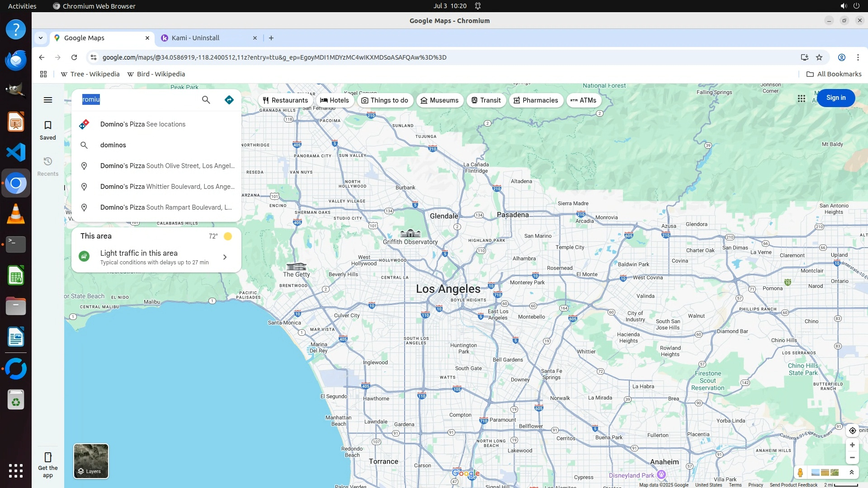The image size is (868, 488).
Task: Click the Sign in button
Action: point(835,98)
